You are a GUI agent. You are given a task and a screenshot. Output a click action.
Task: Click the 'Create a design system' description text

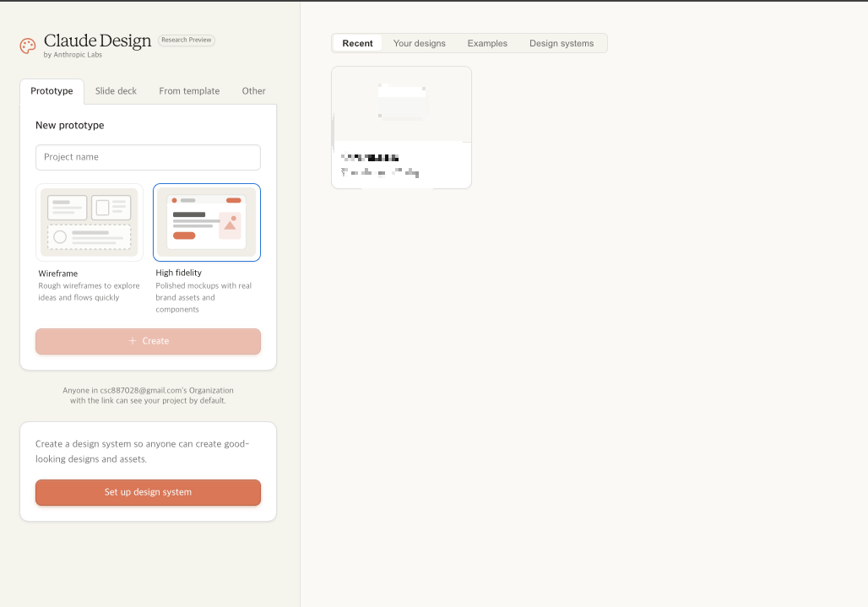pyautogui.click(x=142, y=451)
